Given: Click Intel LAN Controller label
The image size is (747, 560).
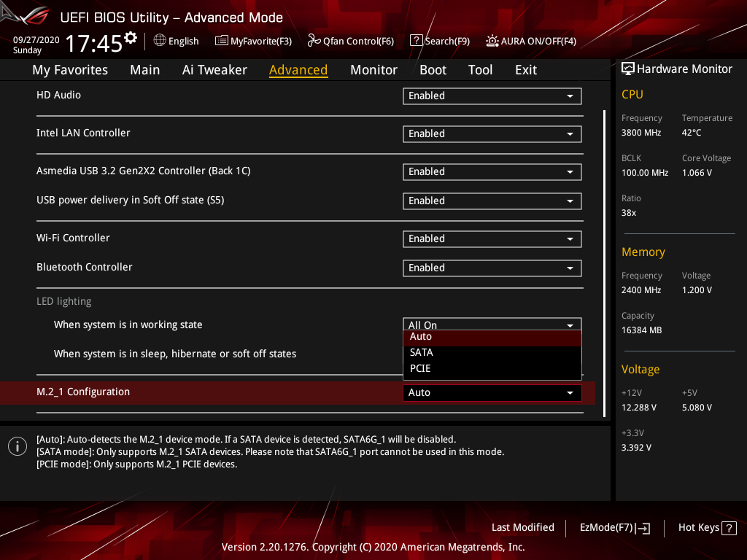Looking at the screenshot, I should click(83, 133).
